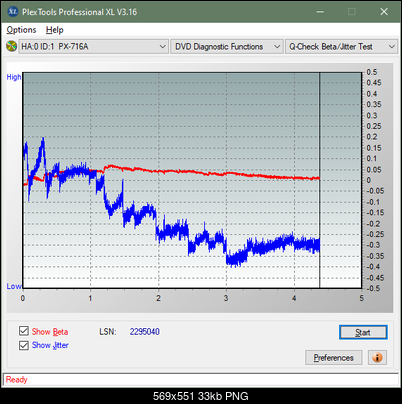
Task: Open the Help menu
Action: (55, 30)
